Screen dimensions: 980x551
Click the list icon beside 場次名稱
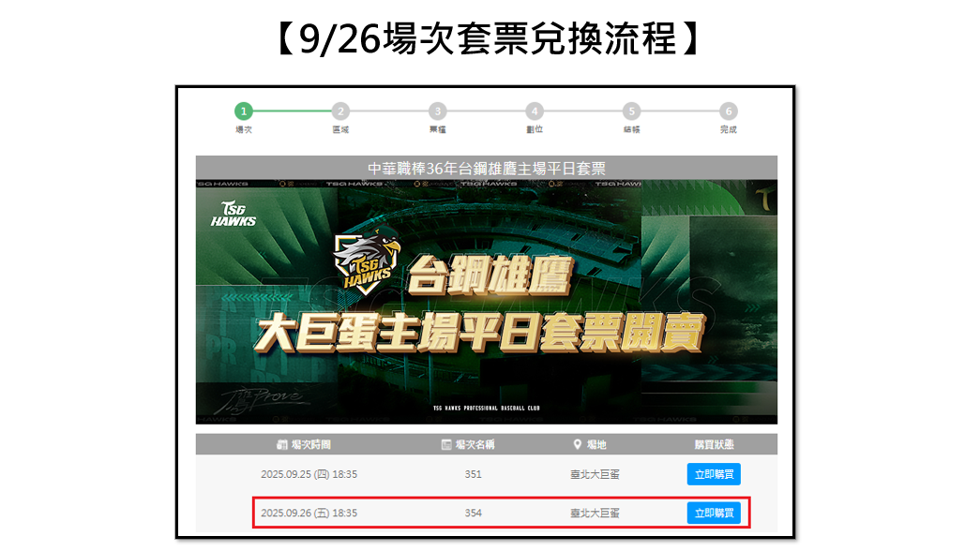(446, 445)
